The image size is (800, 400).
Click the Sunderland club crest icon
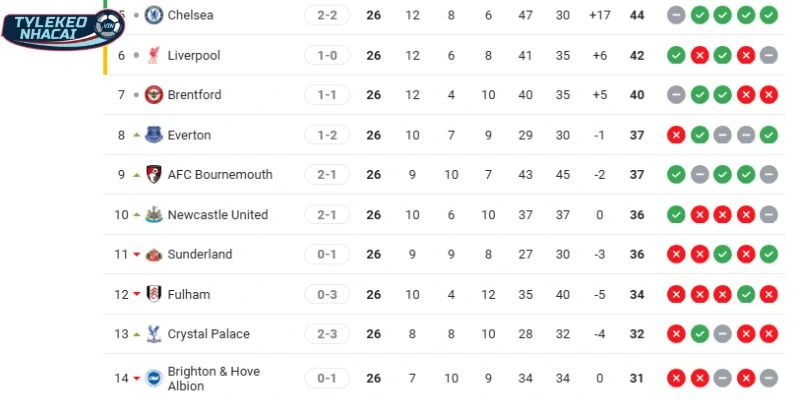point(154,255)
